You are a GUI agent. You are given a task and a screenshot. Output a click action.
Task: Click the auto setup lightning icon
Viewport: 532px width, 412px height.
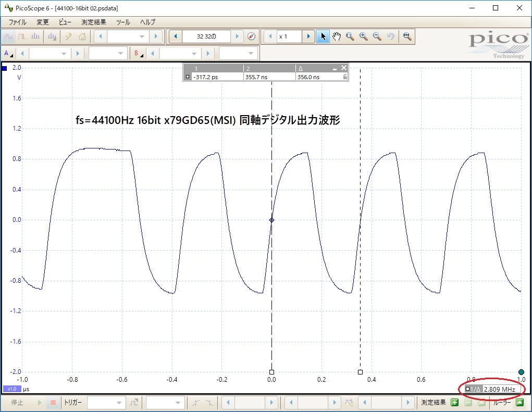click(69, 36)
